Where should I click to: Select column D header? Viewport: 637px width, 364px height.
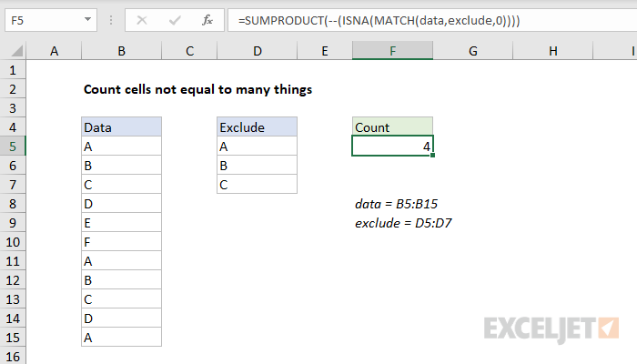coord(257,52)
